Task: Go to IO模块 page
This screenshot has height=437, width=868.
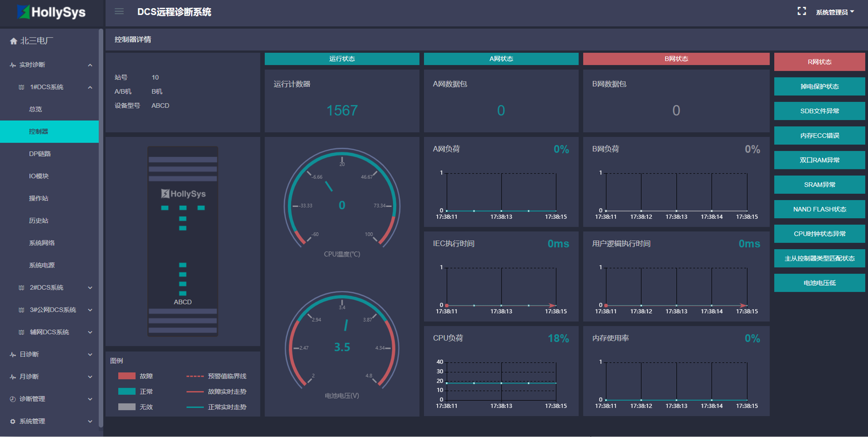Action: (39, 176)
